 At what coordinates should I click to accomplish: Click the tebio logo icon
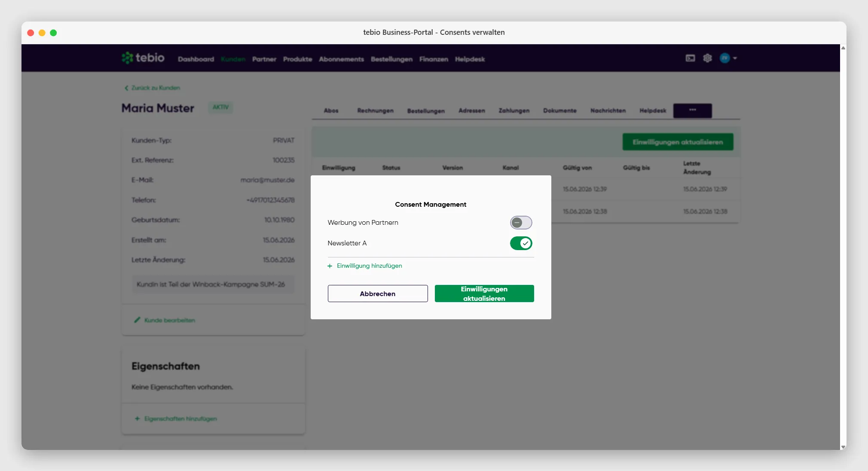tap(127, 58)
